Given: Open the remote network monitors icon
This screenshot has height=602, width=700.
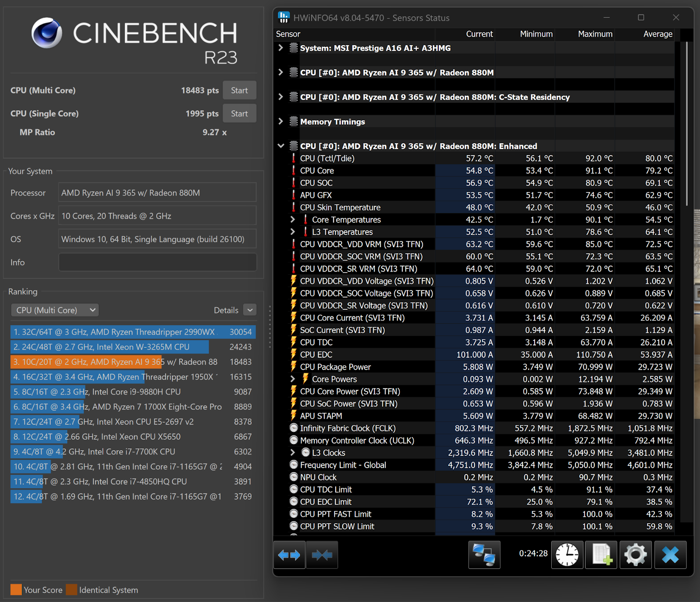Looking at the screenshot, I should point(484,555).
